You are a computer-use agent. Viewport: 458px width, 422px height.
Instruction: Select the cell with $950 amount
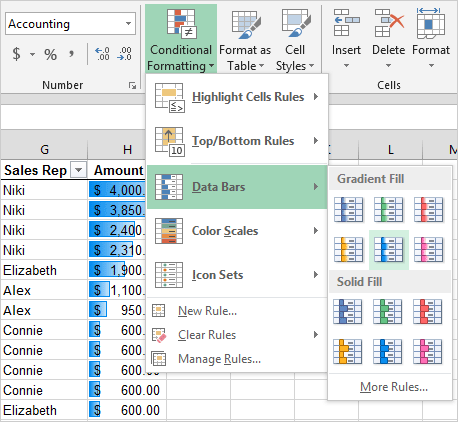tap(117, 310)
